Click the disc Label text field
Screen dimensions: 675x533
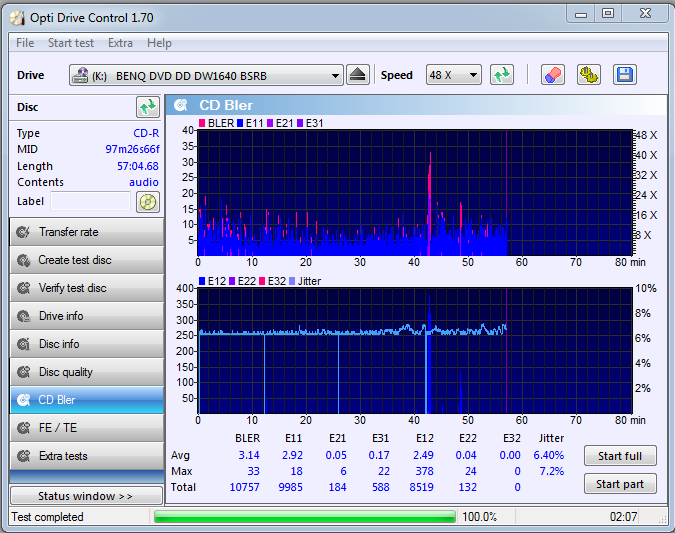(90, 201)
